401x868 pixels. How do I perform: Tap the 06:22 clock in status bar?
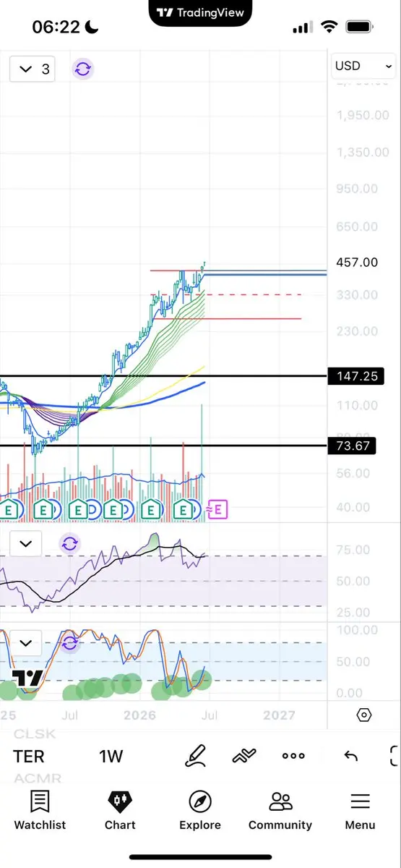56,27
